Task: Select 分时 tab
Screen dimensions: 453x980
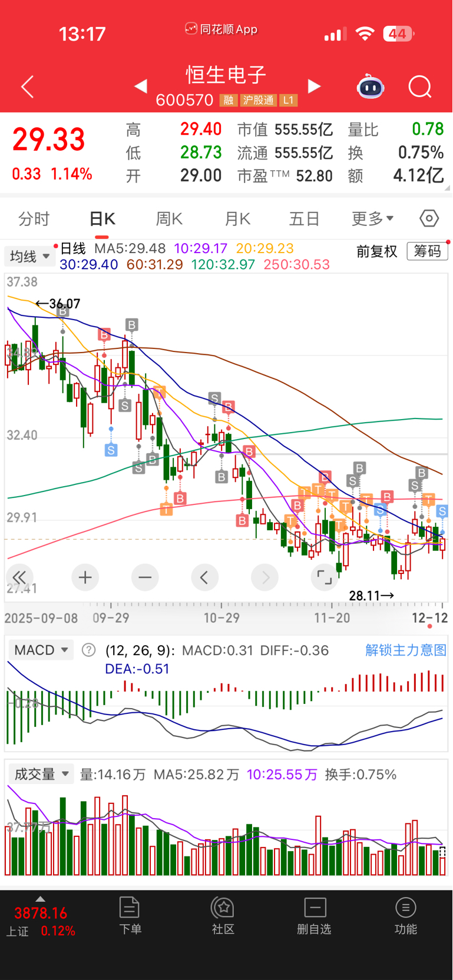Action: tap(34, 219)
